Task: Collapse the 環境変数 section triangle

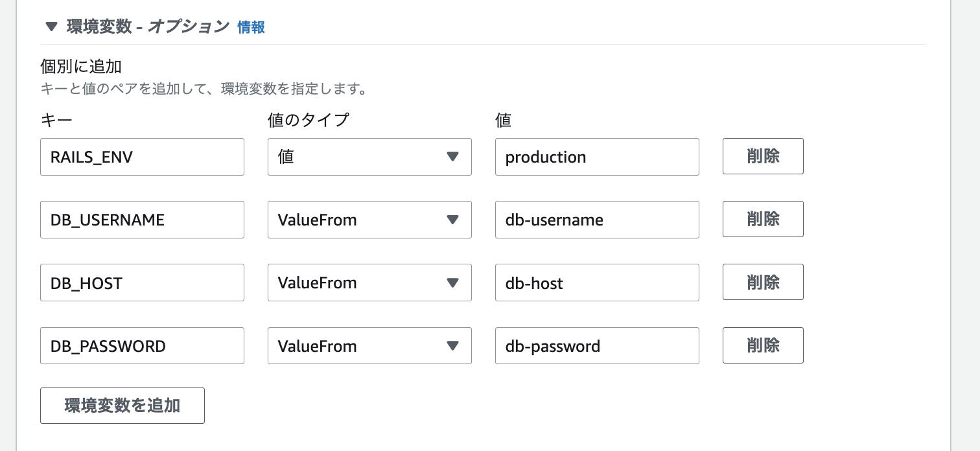Action: click(x=52, y=27)
